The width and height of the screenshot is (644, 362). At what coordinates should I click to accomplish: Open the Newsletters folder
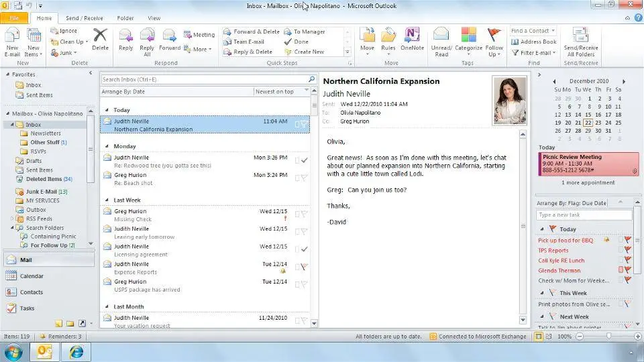[x=45, y=133]
